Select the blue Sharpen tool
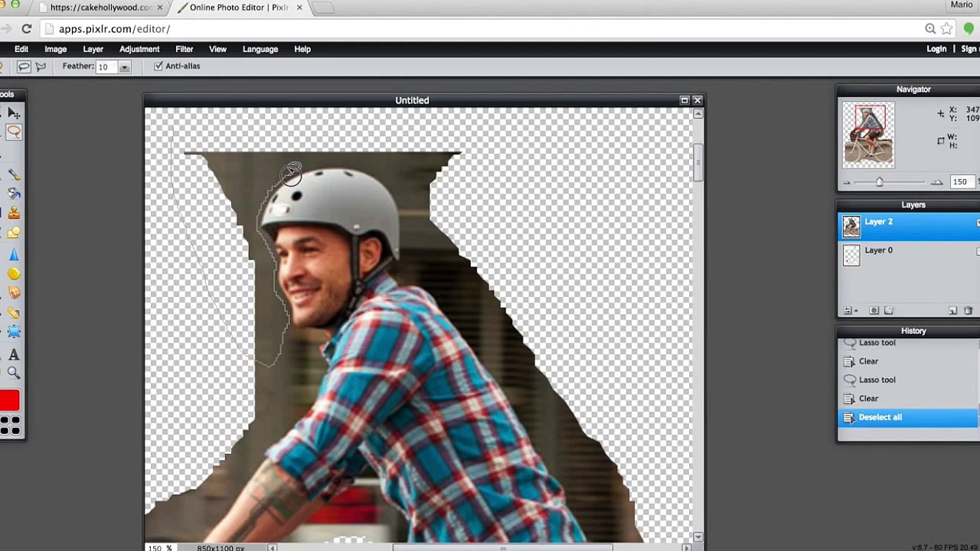This screenshot has width=980, height=551. click(14, 254)
